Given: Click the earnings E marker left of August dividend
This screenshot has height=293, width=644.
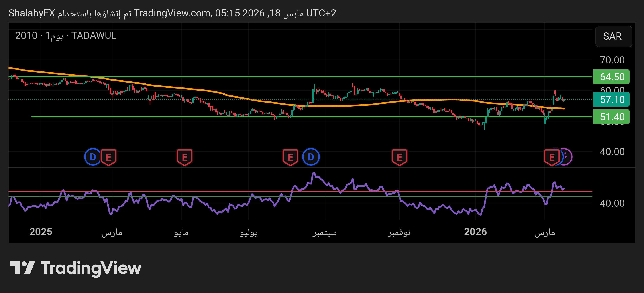Looking at the screenshot, I should (290, 157).
